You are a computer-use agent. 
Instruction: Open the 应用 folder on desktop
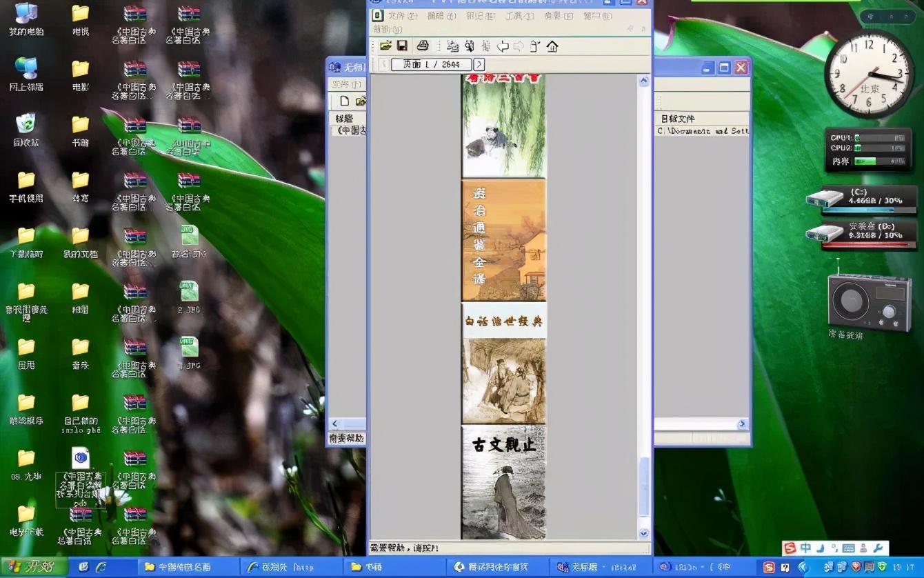coord(26,353)
